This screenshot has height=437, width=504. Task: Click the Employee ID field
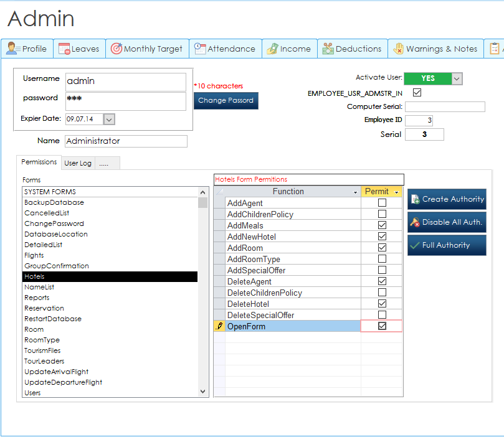click(419, 120)
